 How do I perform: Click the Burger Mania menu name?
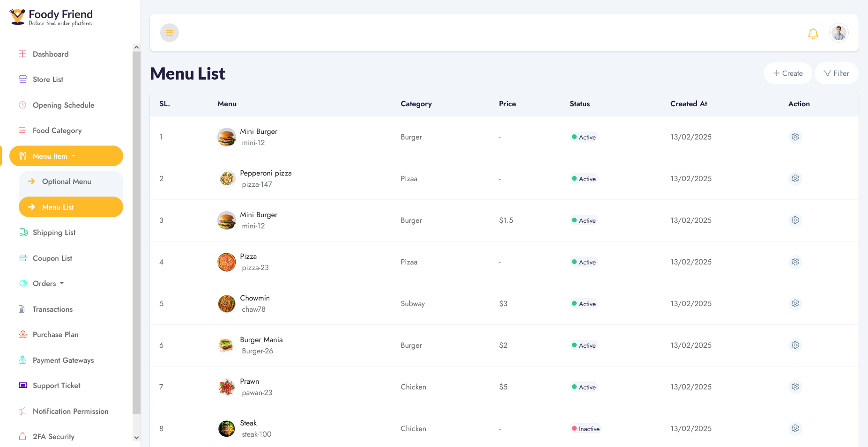tap(261, 340)
